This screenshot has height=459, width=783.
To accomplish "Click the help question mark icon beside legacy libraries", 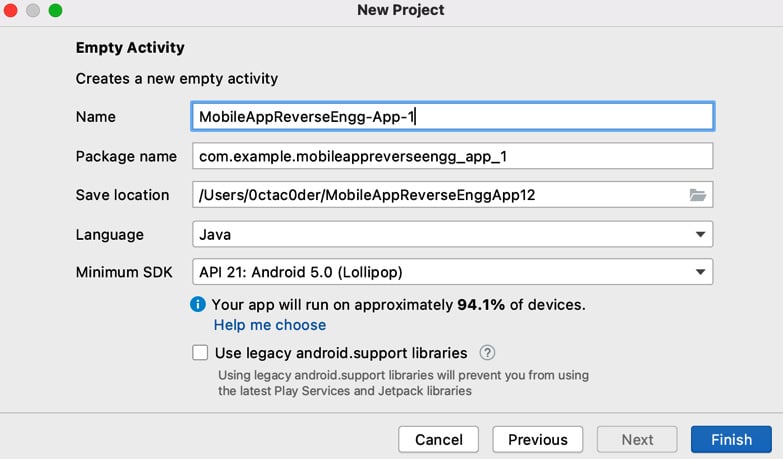I will pyautogui.click(x=487, y=353).
